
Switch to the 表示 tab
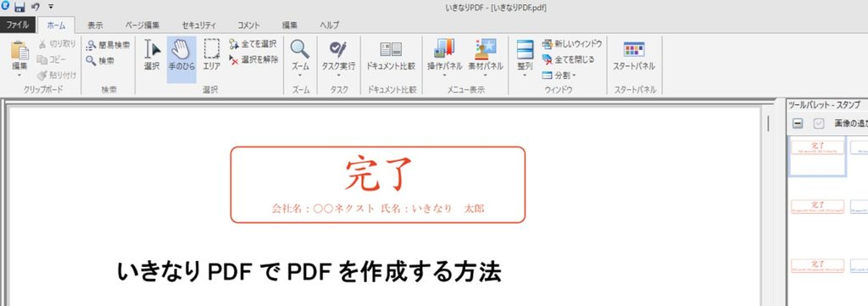pyautogui.click(x=95, y=25)
